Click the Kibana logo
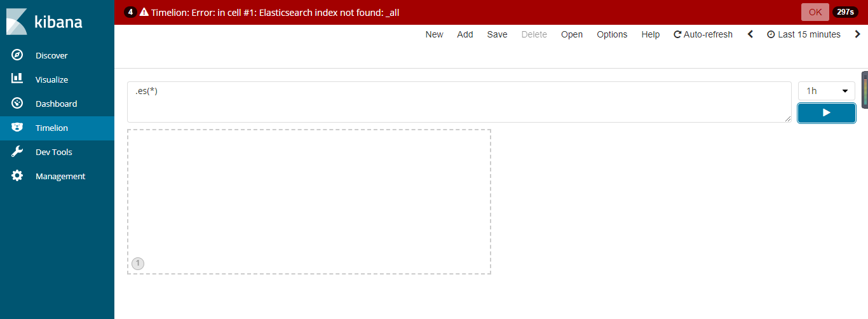The height and width of the screenshot is (319, 868). 44,22
